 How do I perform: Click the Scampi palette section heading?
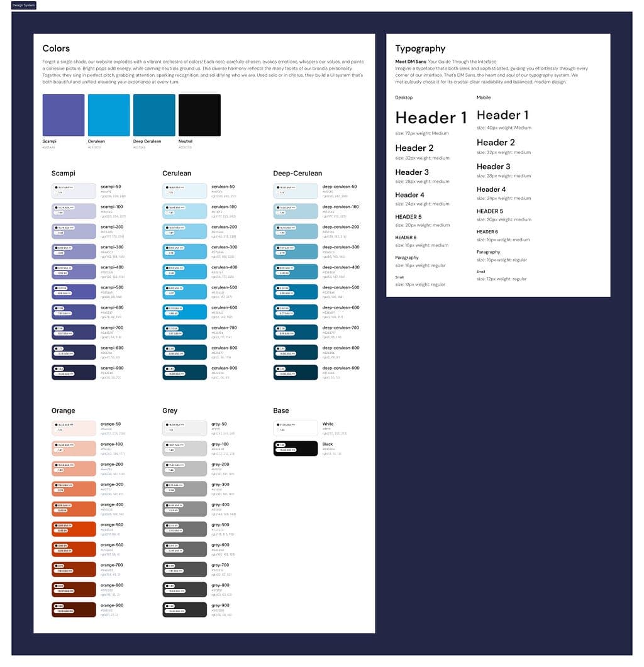point(64,173)
